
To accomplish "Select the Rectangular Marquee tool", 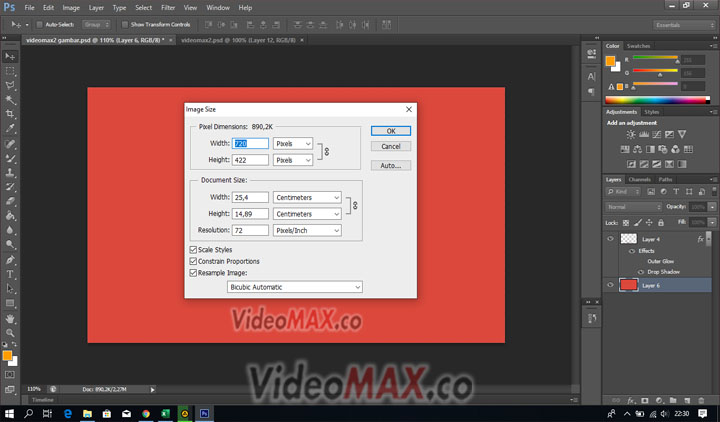I will pyautogui.click(x=10, y=71).
